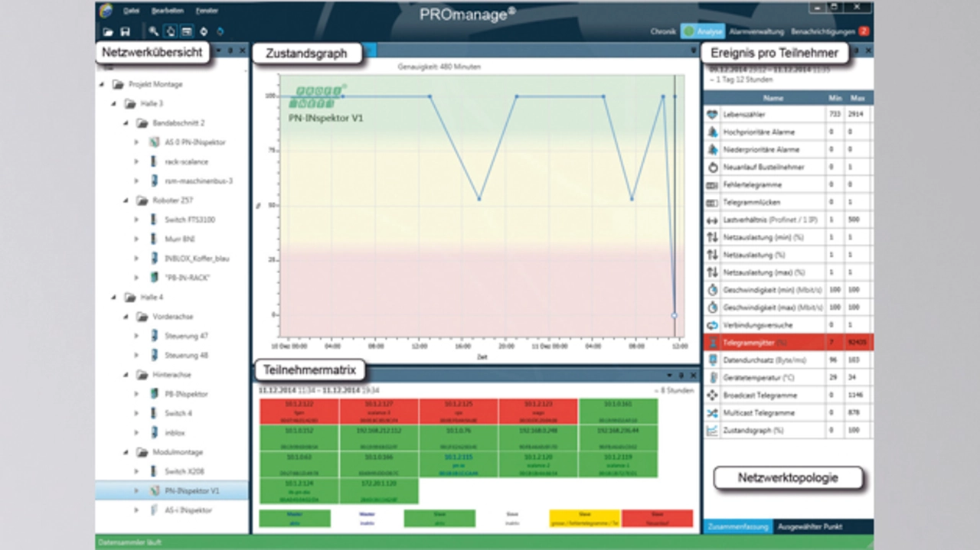Select the Murr BNI tree item
This screenshot has width=980, height=550.
click(178, 239)
